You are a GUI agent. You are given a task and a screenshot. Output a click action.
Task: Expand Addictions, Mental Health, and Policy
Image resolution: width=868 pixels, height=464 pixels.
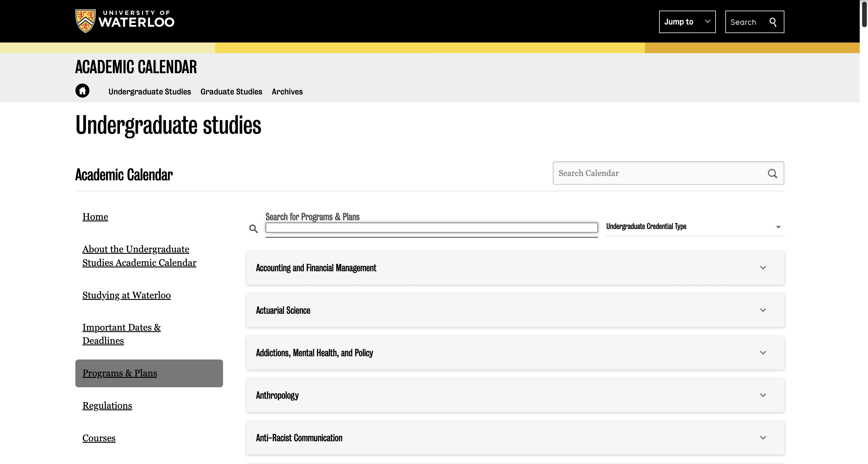pyautogui.click(x=763, y=352)
